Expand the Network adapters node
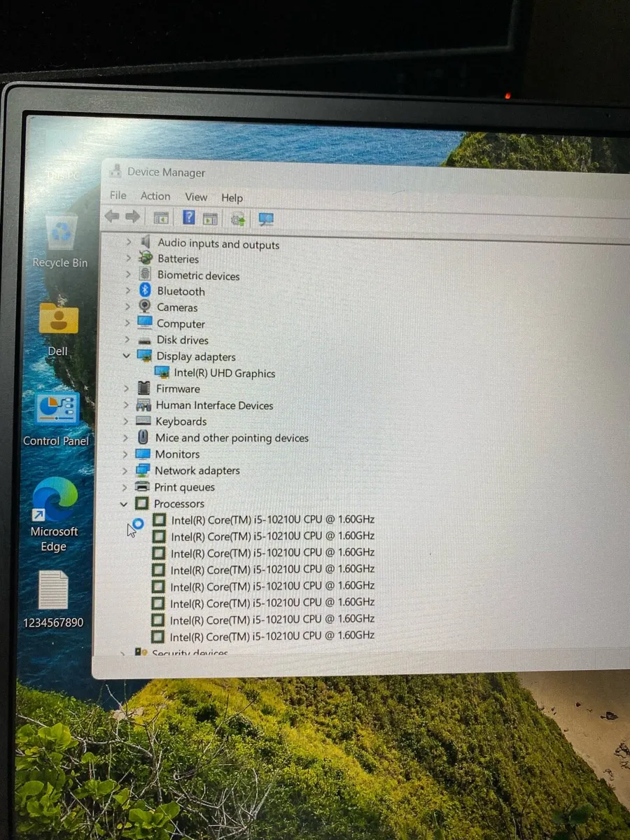The height and width of the screenshot is (840, 630). (x=125, y=470)
